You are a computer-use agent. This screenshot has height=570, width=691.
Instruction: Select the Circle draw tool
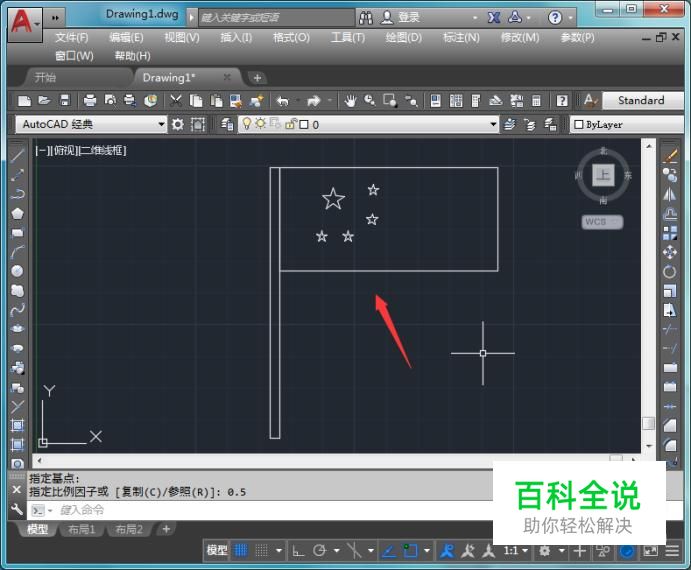coord(17,271)
